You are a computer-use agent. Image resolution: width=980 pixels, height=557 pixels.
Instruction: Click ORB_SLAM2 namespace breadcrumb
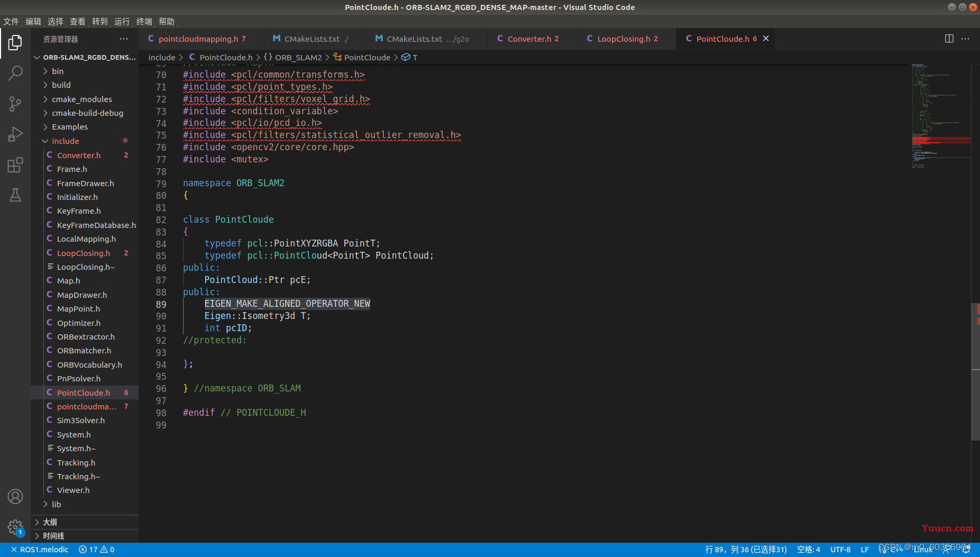coord(293,58)
